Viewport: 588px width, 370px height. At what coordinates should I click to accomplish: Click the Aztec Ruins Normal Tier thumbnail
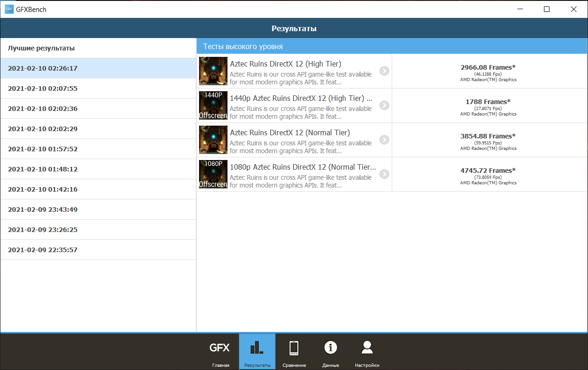point(213,140)
